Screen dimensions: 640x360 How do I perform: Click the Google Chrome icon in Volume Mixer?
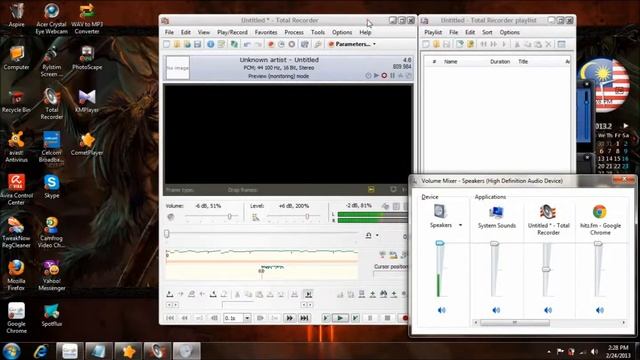click(x=600, y=212)
